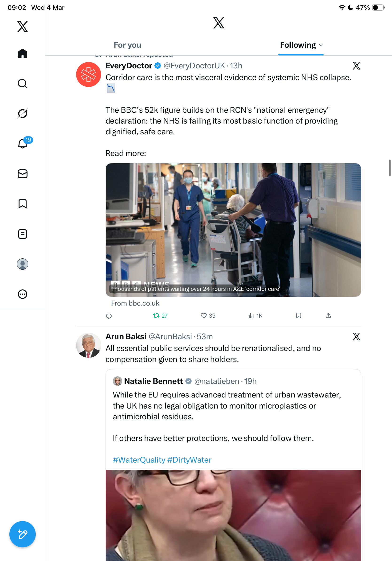Screen dimensions: 392x561
Task: Bookmark the EveryDoctor corridor care post
Action: (x=298, y=316)
